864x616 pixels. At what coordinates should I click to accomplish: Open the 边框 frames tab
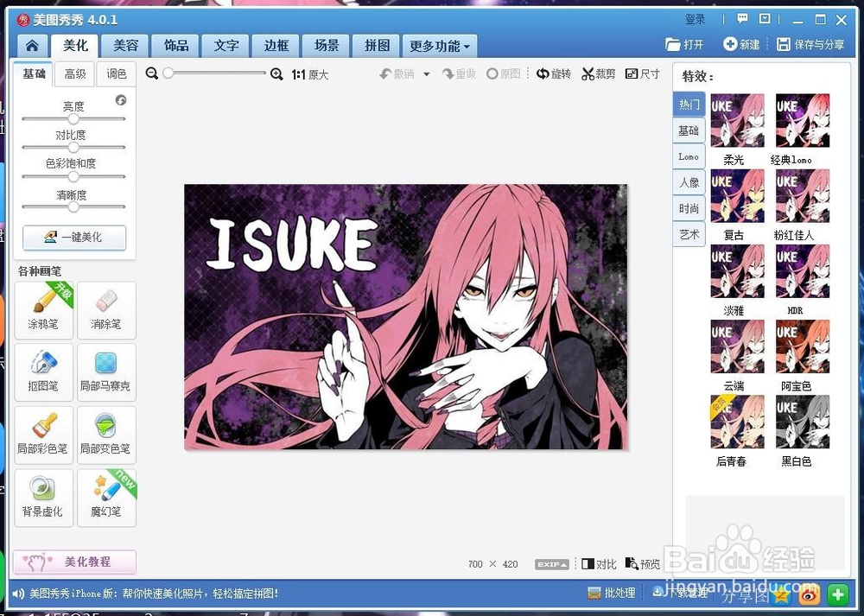[276, 45]
